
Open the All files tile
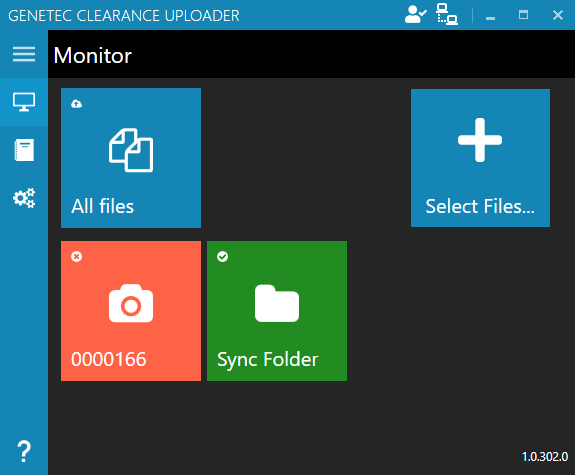pos(131,158)
